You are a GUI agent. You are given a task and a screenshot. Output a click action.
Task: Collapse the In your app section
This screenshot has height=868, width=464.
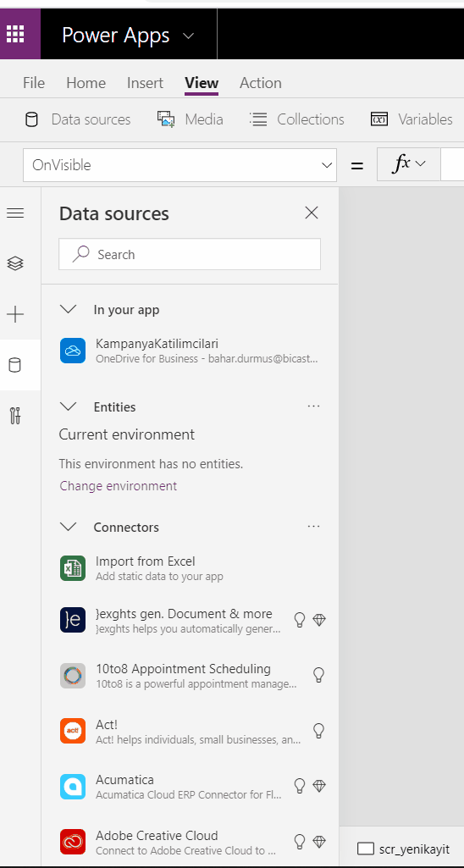68,309
